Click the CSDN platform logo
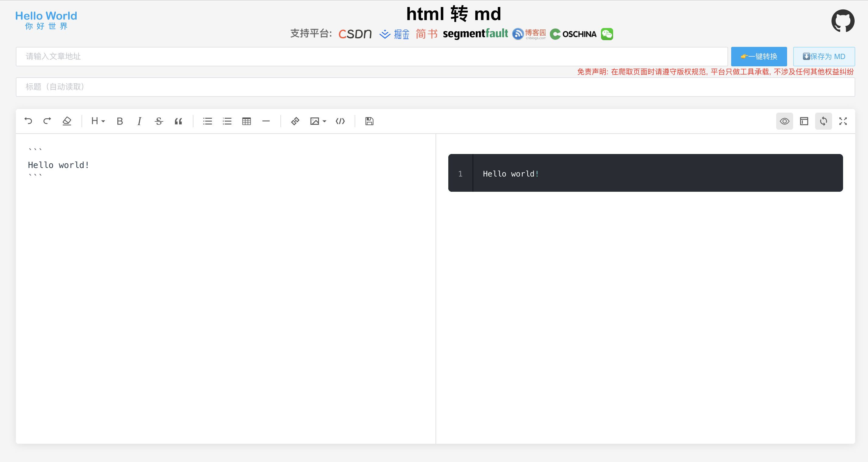This screenshot has width=868, height=462. click(355, 34)
